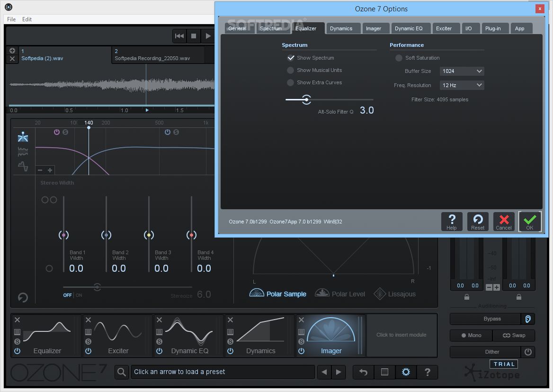Click to insert module slot
This screenshot has width=553, height=392.
pyautogui.click(x=401, y=335)
